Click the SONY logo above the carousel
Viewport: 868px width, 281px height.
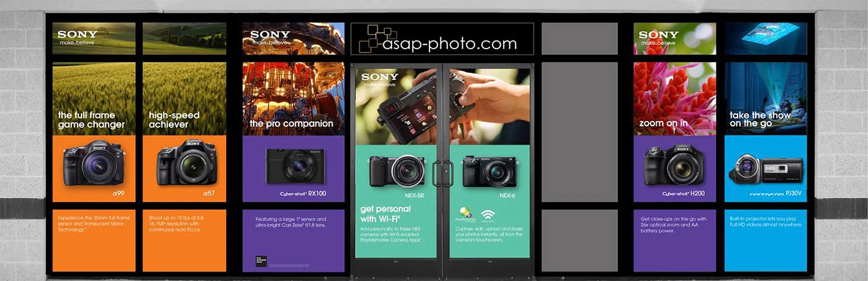(x=270, y=35)
